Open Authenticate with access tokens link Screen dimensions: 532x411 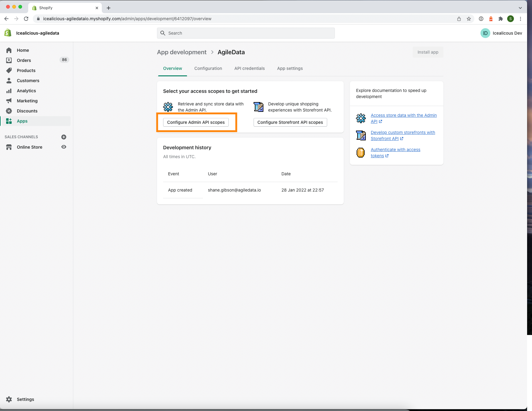click(x=395, y=153)
